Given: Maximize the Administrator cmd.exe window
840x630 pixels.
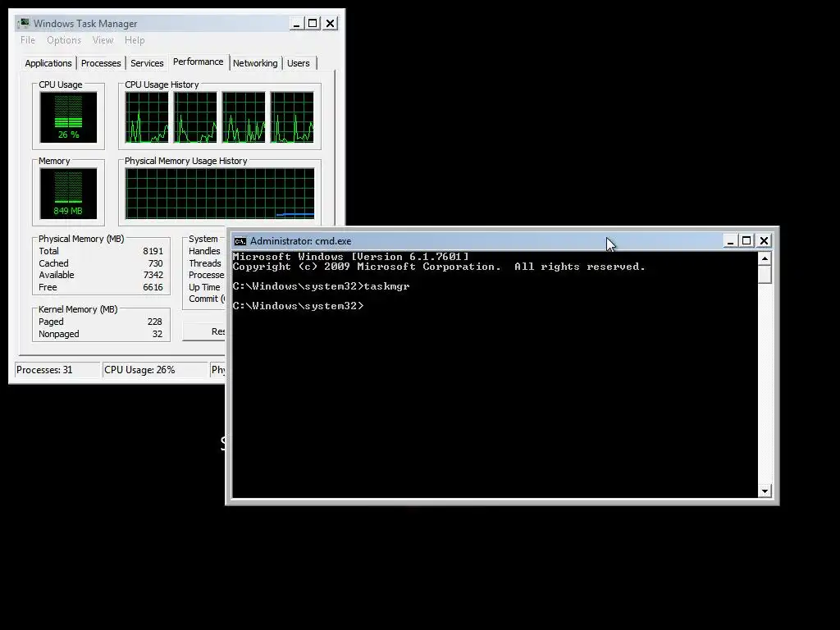Looking at the screenshot, I should point(746,241).
